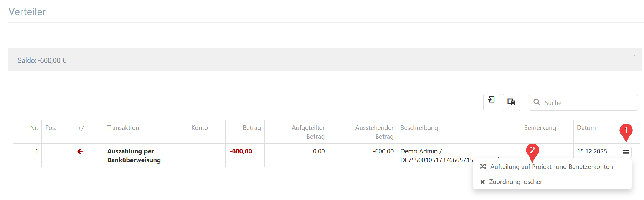Click the red marker numbered 2

532,151
